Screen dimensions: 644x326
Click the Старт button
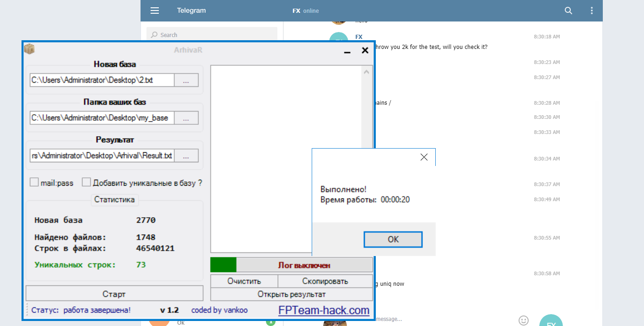tap(114, 294)
